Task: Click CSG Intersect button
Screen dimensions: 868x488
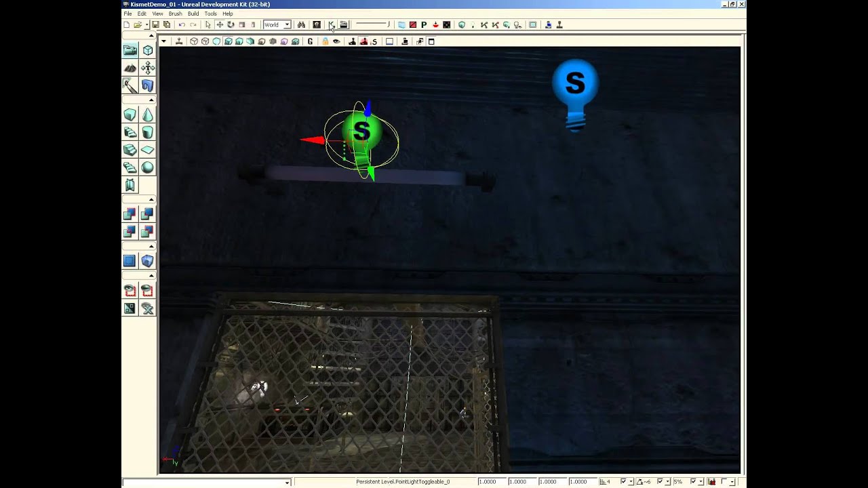Action: (x=130, y=232)
